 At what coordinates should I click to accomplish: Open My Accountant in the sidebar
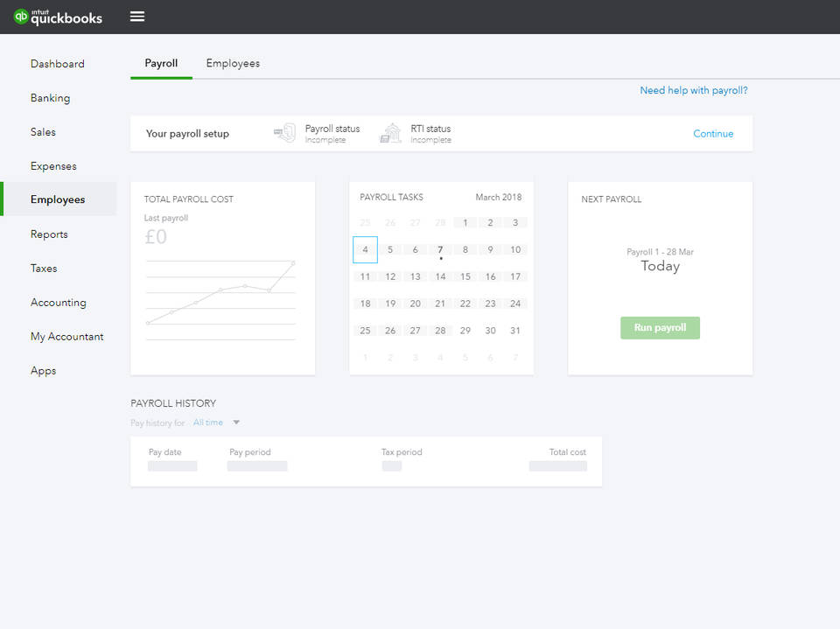[68, 336]
